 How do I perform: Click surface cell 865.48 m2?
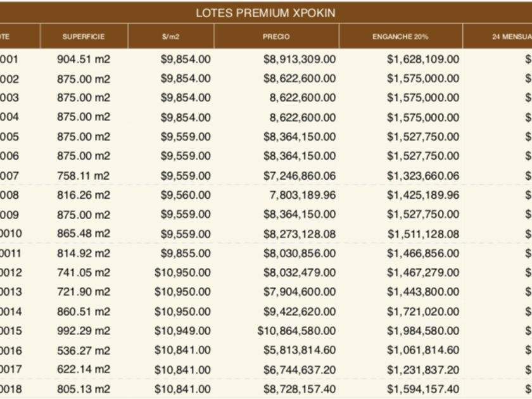tap(84, 234)
